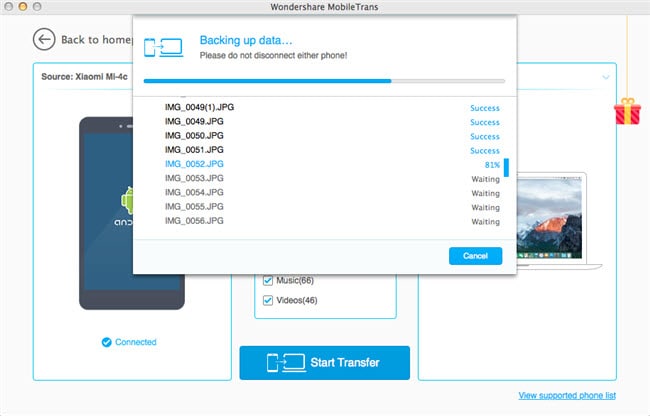Click the backup phone-to-computer icon in dialog
Screen dimensions: 650x416
(x=163, y=48)
